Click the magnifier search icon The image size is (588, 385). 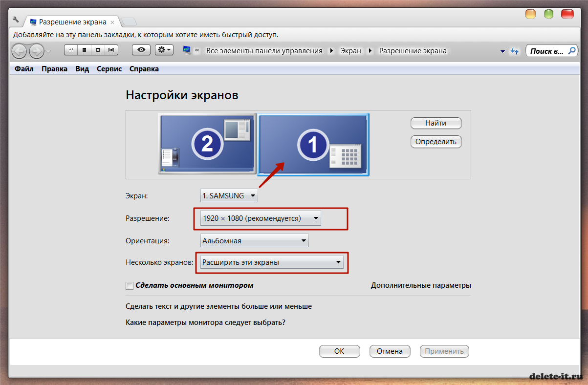[572, 50]
